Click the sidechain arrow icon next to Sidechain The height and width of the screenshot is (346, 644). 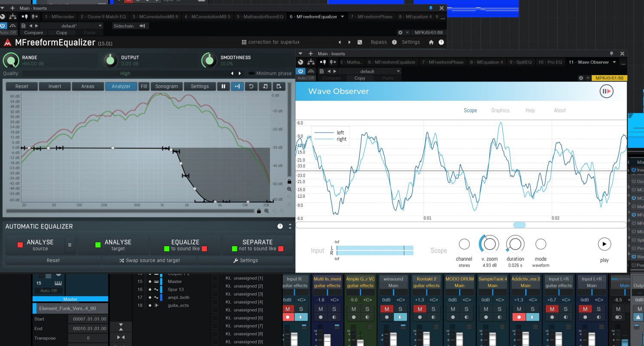click(x=142, y=26)
